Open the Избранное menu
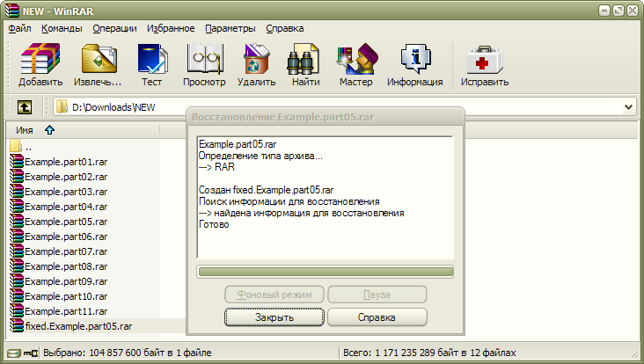This screenshot has height=364, width=644. pos(171,28)
